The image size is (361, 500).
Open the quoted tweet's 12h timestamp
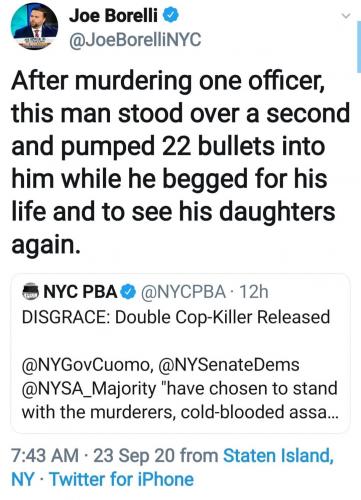tap(254, 292)
